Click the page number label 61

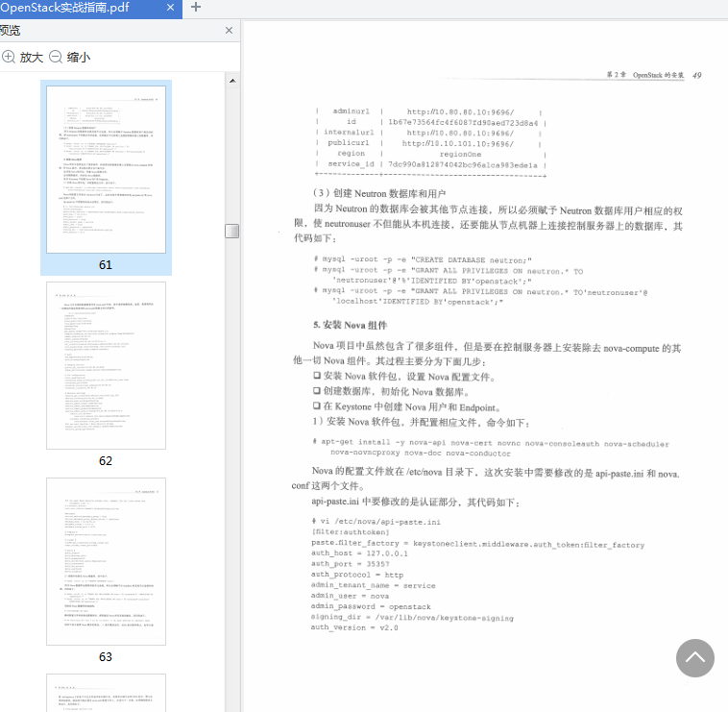point(106,265)
